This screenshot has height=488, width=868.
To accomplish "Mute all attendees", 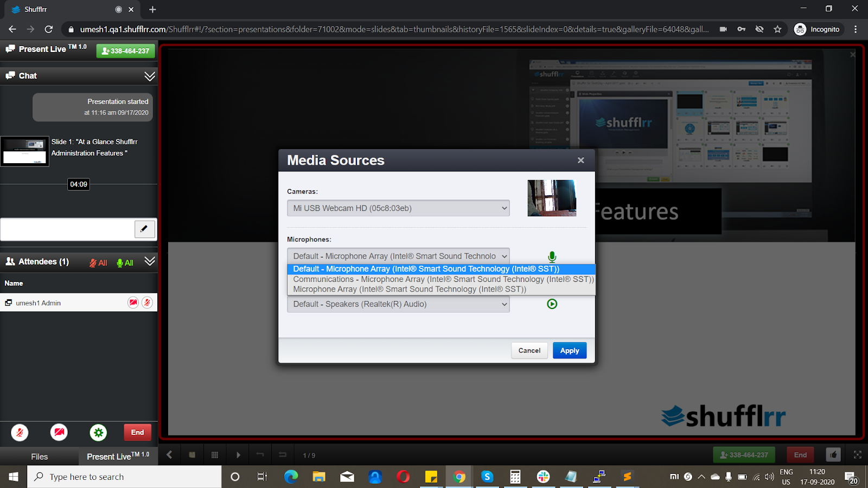I will click(98, 263).
